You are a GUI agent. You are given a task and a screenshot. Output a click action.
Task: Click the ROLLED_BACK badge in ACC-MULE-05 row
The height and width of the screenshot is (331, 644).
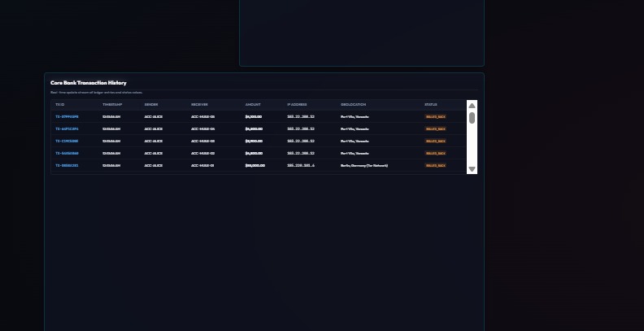(435, 116)
